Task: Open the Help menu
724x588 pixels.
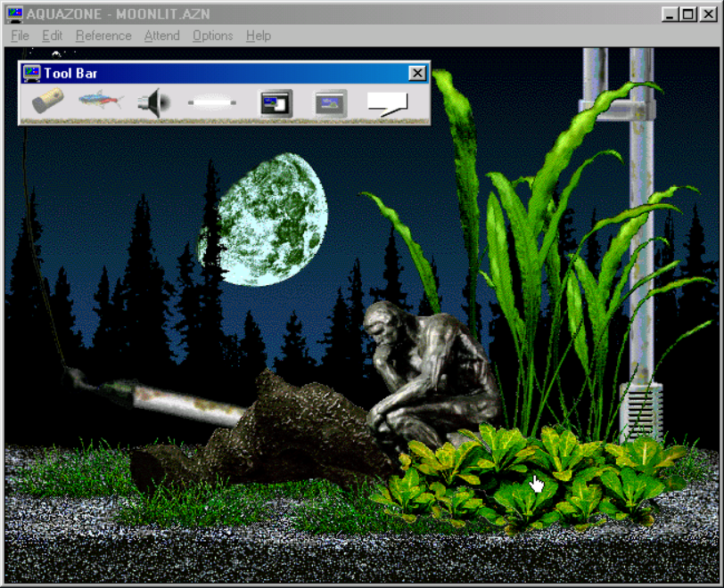Action: [x=258, y=36]
